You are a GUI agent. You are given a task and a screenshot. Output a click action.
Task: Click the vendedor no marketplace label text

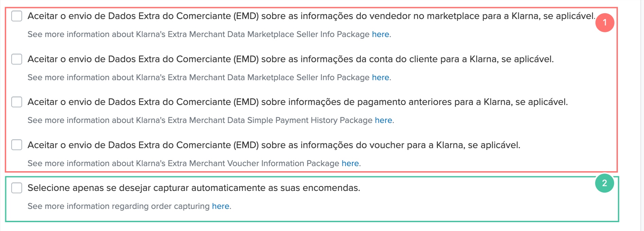(311, 16)
